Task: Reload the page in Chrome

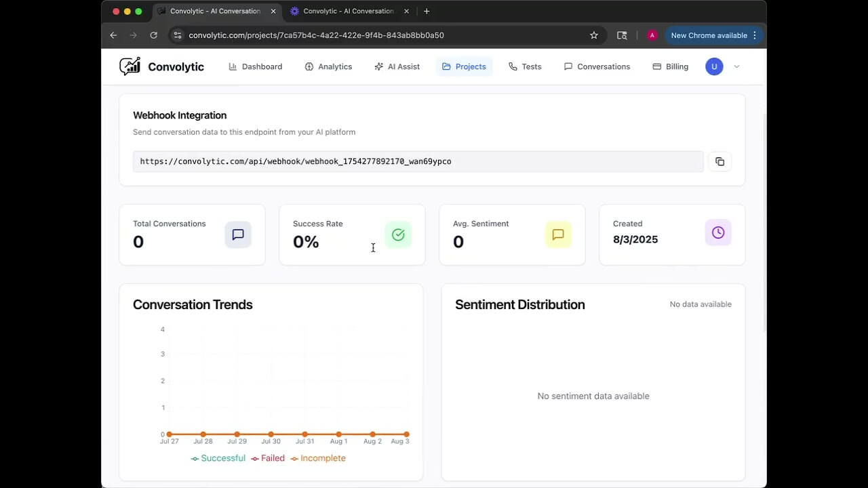Action: [x=153, y=35]
